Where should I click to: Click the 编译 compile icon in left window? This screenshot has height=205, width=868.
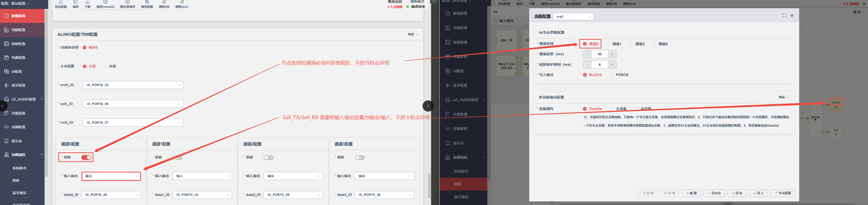coord(76,2)
